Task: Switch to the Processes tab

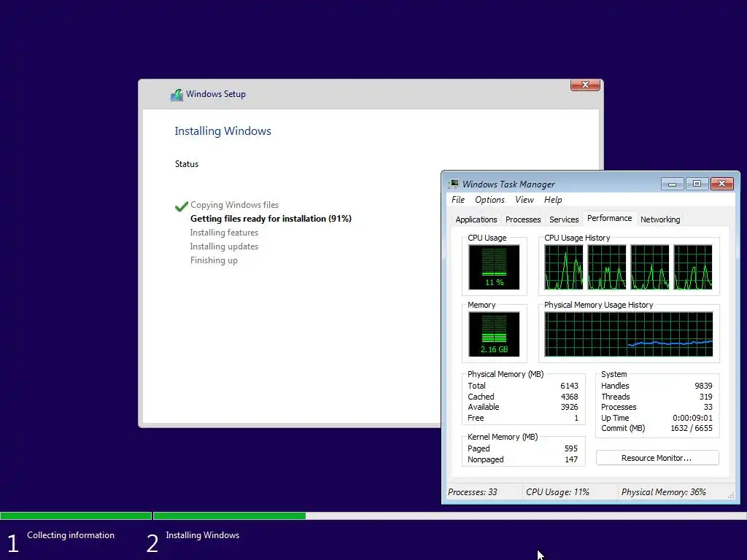Action: (x=522, y=219)
